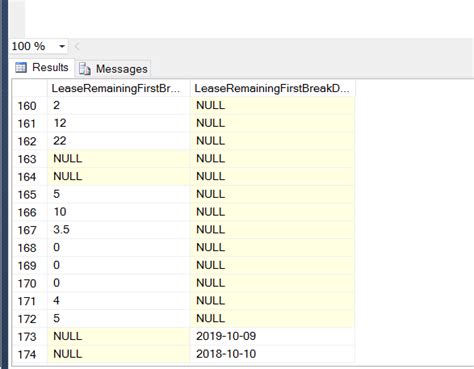
Task: Click the date cell 2018-10-10
Action: 272,354
